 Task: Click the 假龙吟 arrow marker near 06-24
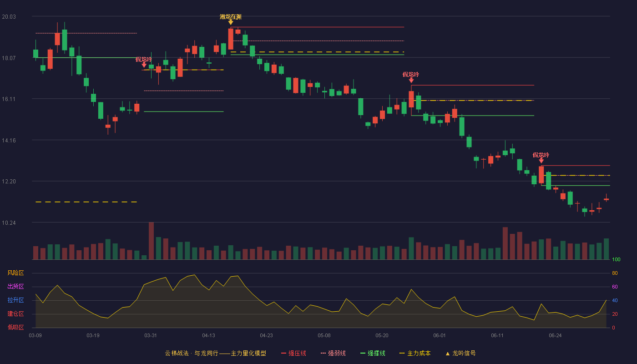pyautogui.click(x=541, y=160)
